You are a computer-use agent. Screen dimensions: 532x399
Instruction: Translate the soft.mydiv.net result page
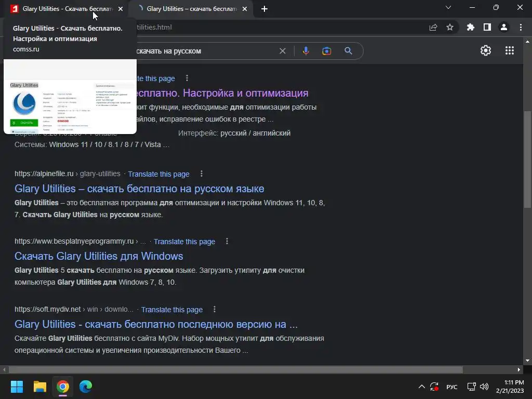point(171,310)
